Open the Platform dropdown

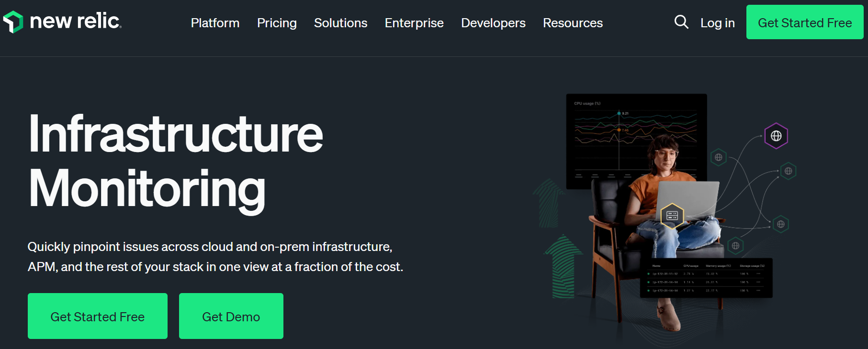pyautogui.click(x=215, y=23)
